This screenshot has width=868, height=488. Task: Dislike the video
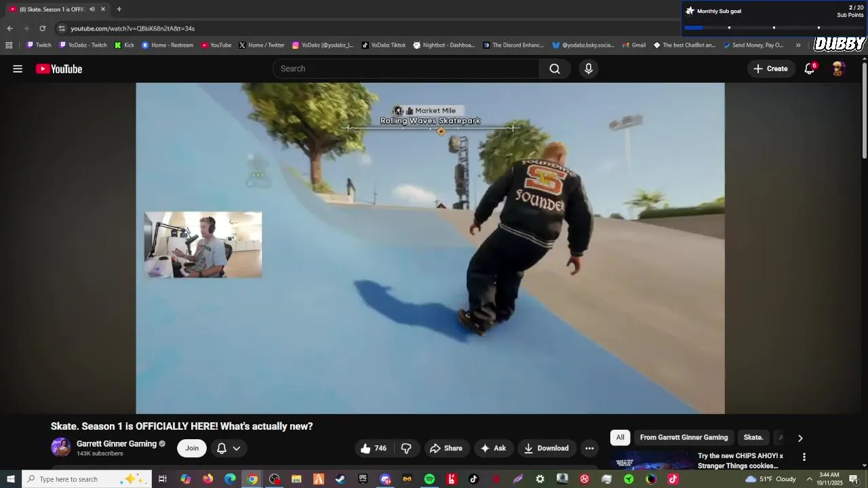[x=406, y=448]
